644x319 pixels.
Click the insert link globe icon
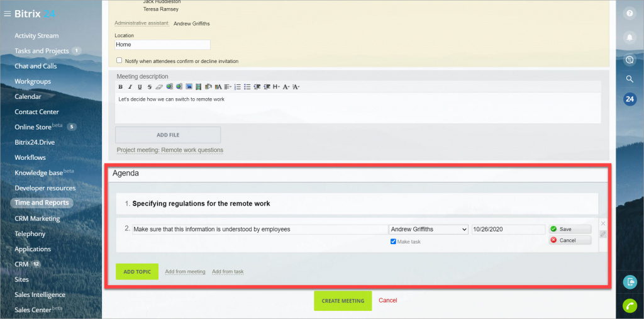[x=169, y=86]
